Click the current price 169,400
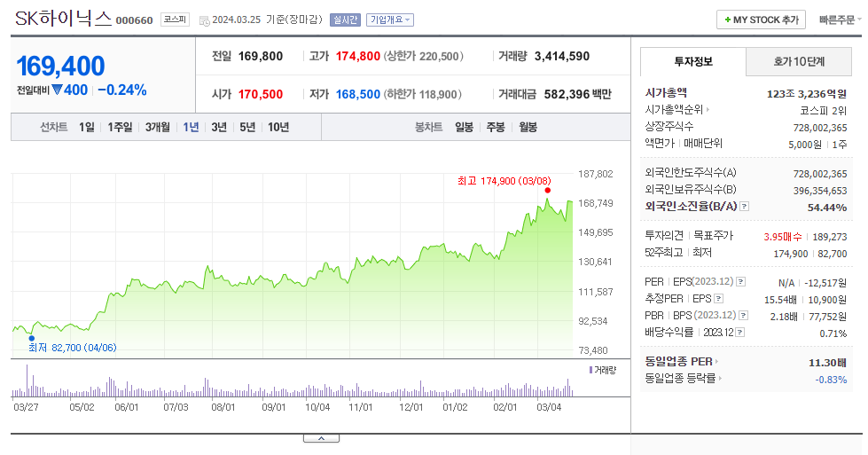Screen dimensions: 868x455 pos(60,67)
